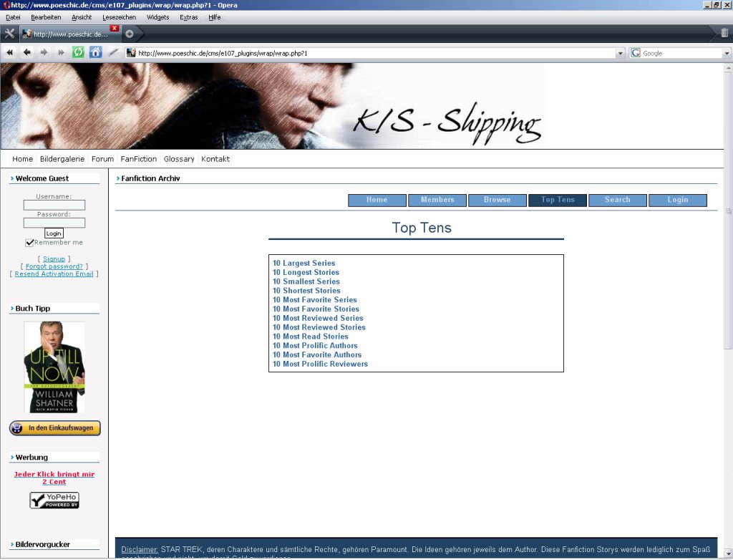Toggle the Remember me checkbox
The image size is (733, 560).
29,243
